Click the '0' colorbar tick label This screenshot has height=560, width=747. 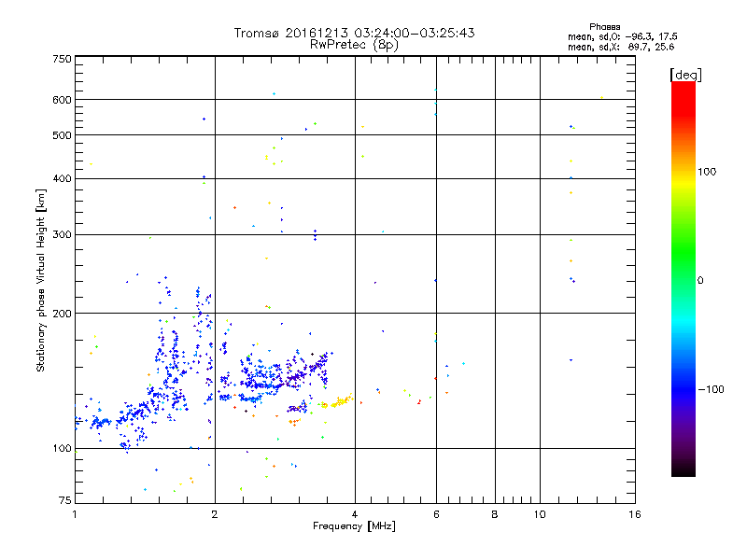(x=700, y=281)
